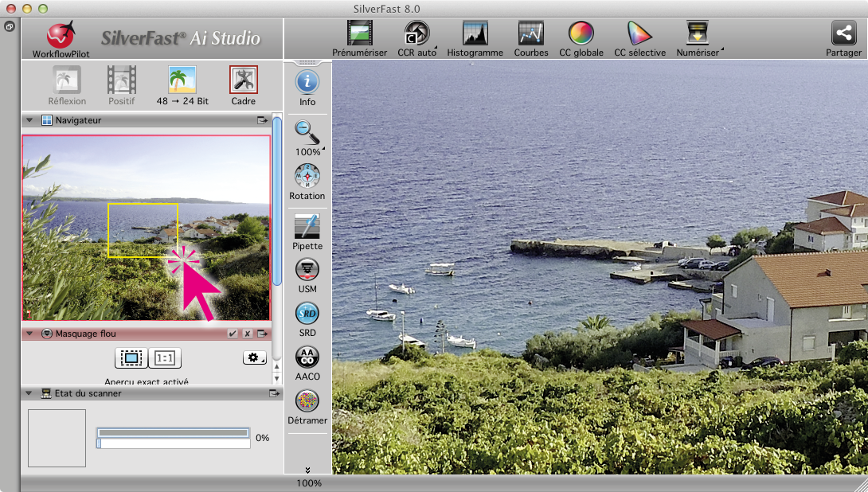Confirm Masquage flou with the checkmark

[233, 334]
